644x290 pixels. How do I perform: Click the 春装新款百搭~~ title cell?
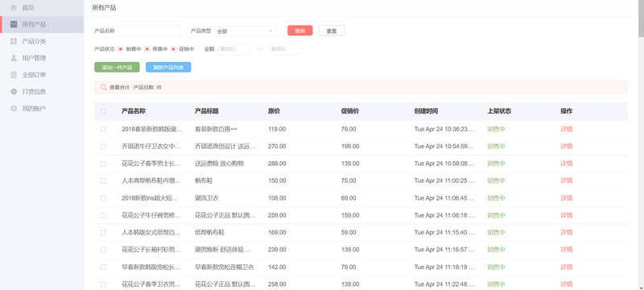(216, 129)
